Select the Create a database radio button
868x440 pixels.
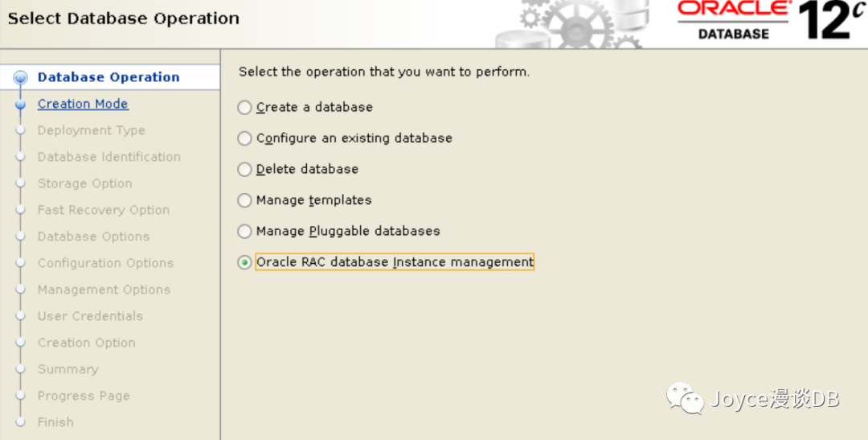(245, 108)
